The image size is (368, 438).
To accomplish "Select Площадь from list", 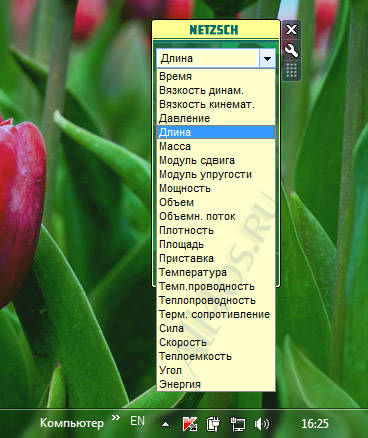I will [216, 244].
